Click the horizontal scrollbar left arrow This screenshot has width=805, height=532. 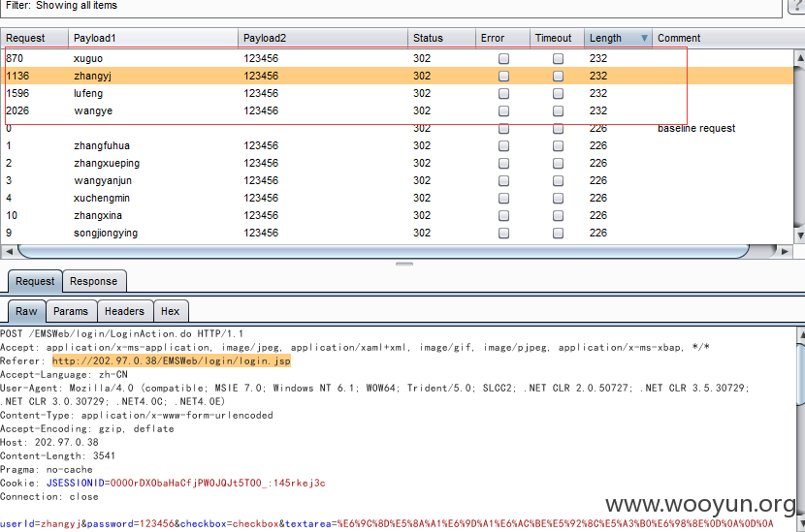(8, 251)
